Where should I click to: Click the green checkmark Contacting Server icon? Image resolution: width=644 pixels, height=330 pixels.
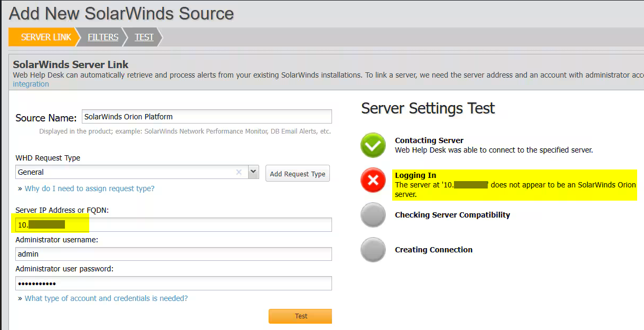373,145
